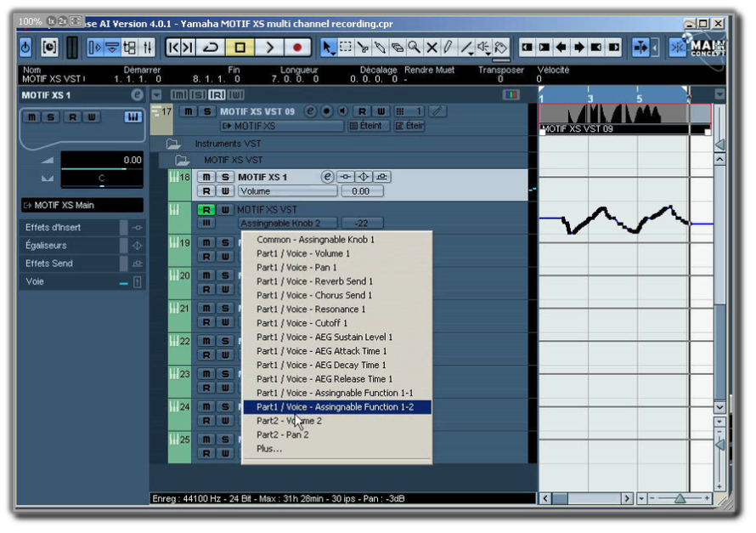Viewport: 756px width, 533px height.
Task: Activate the Range selection tool
Action: click(x=345, y=48)
